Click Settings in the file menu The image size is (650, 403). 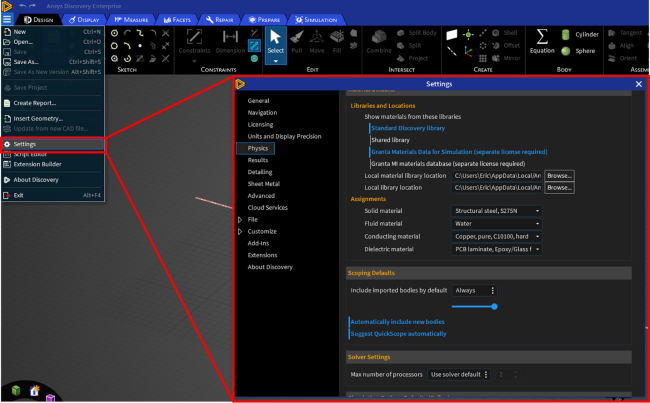(53, 144)
